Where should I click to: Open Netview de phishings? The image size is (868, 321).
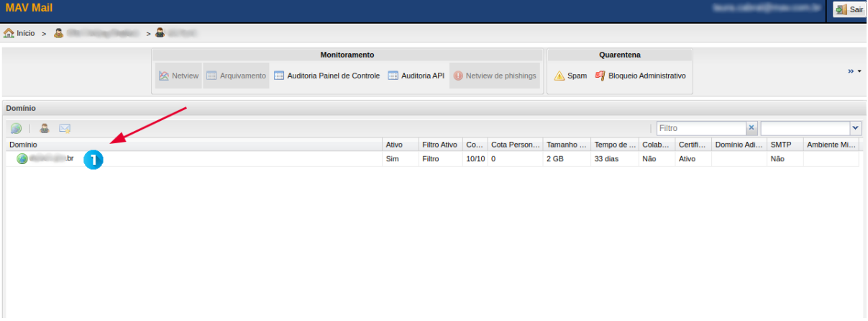coord(495,76)
